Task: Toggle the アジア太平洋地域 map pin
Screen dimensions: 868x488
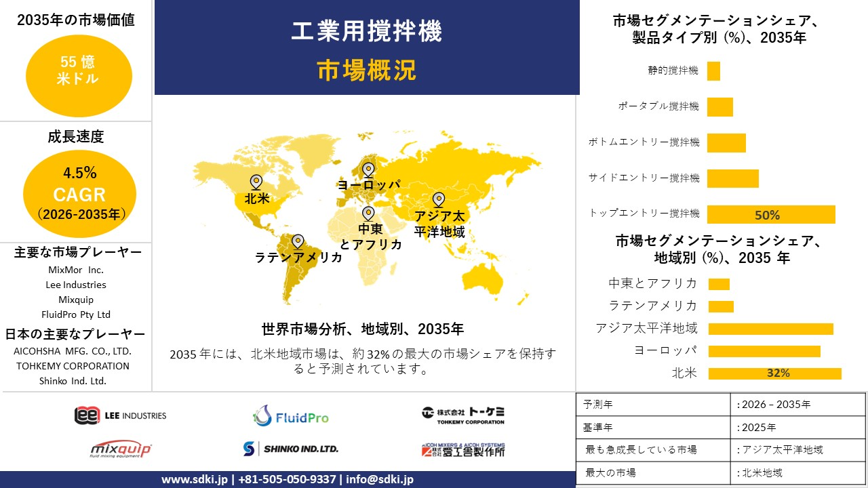Action: (439, 199)
